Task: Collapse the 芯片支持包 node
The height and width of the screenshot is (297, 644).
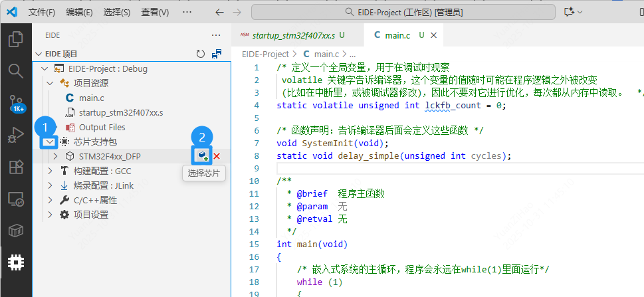Action: pos(50,142)
